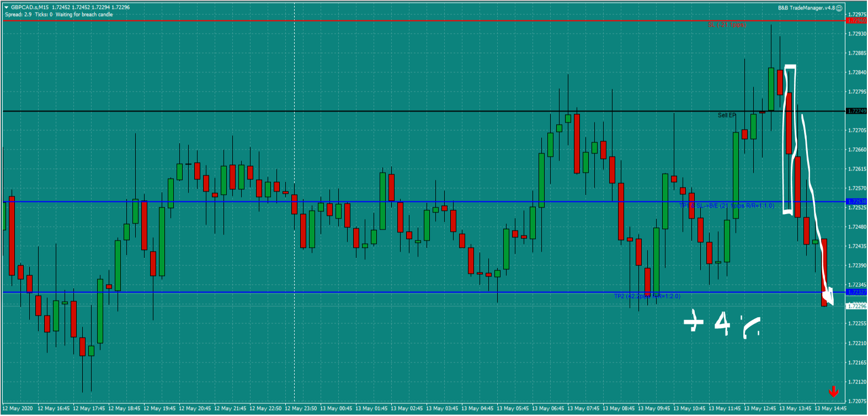Image resolution: width=868 pixels, height=416 pixels.
Task: Click the 1.72570 price axis value
Action: (857, 188)
